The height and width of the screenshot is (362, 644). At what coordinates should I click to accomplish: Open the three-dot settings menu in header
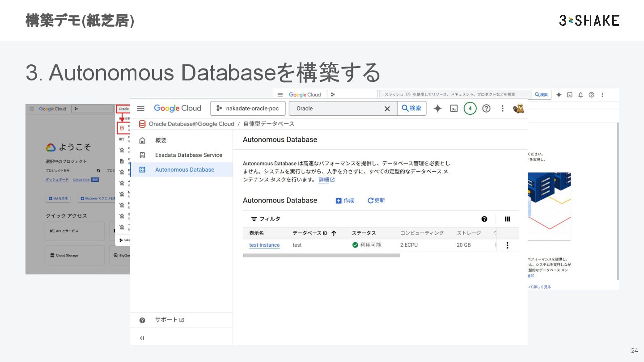[502, 108]
